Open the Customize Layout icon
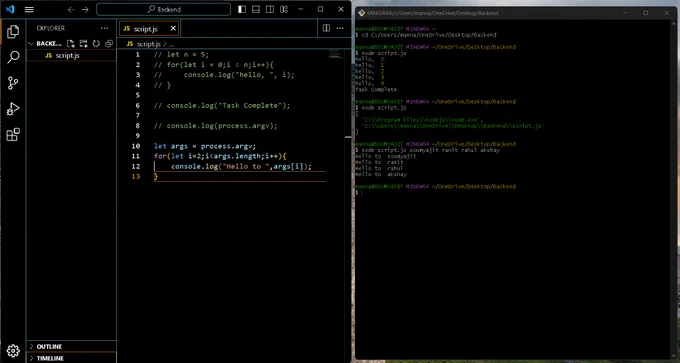This screenshot has height=363, width=680. 284,9
